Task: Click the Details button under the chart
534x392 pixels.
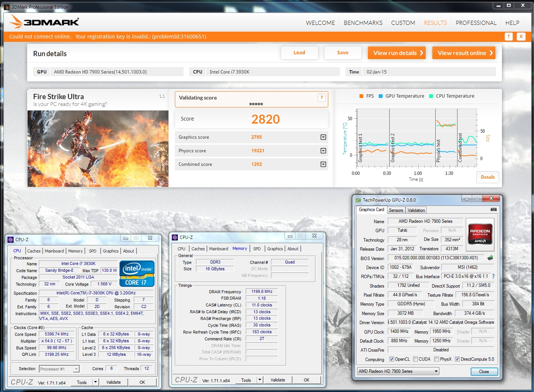Action: click(x=488, y=177)
